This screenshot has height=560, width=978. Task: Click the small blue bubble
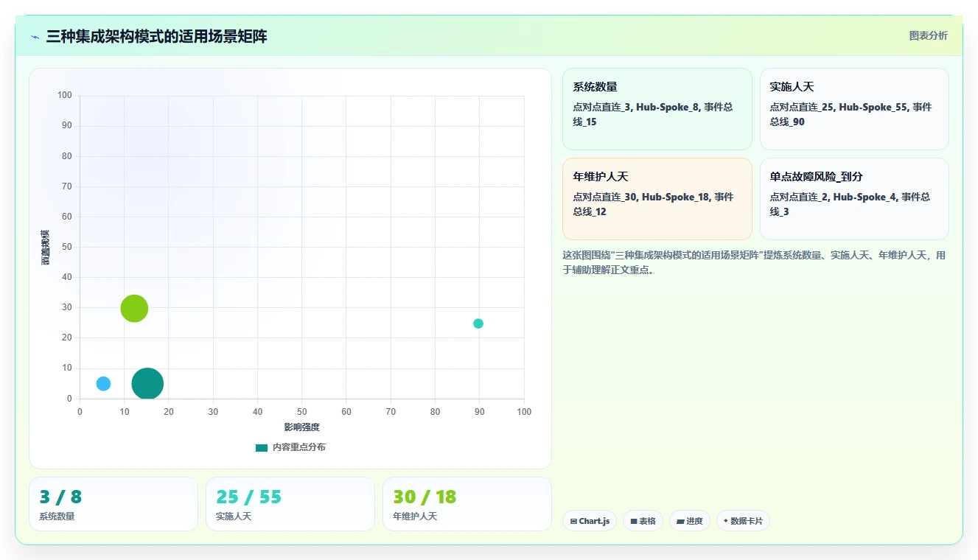[x=103, y=384]
